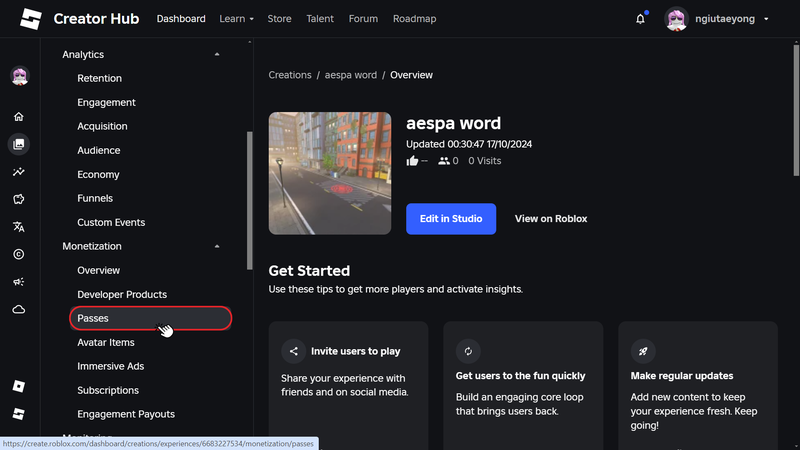Open the Forum menu item
Screen dimensions: 800x450
[x=363, y=19]
